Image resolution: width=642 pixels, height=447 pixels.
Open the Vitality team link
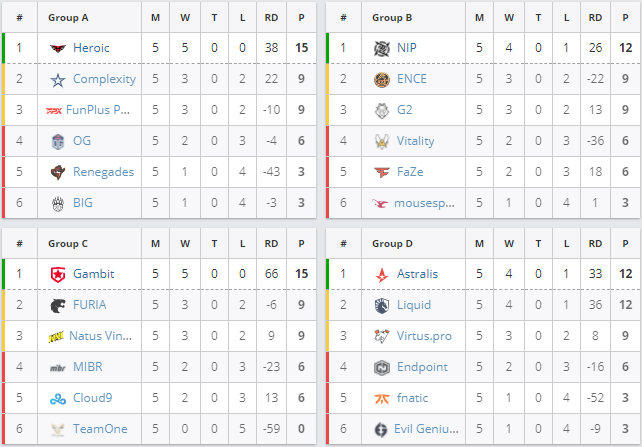coord(415,141)
